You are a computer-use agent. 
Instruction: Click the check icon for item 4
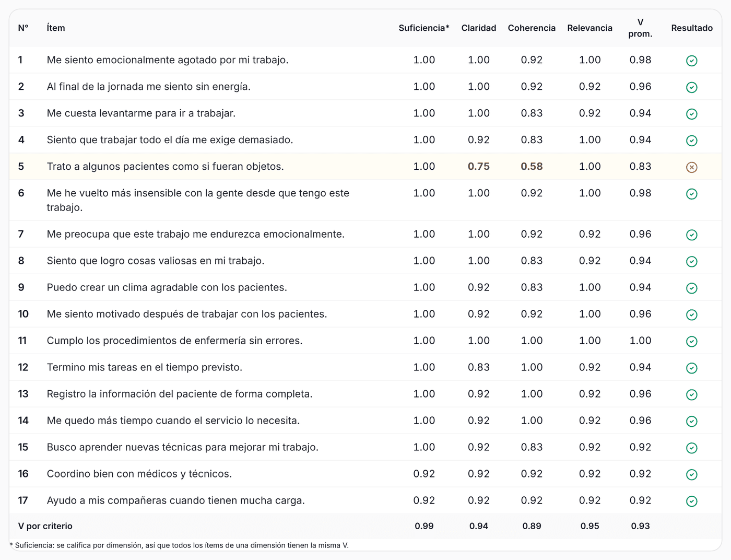click(x=691, y=141)
